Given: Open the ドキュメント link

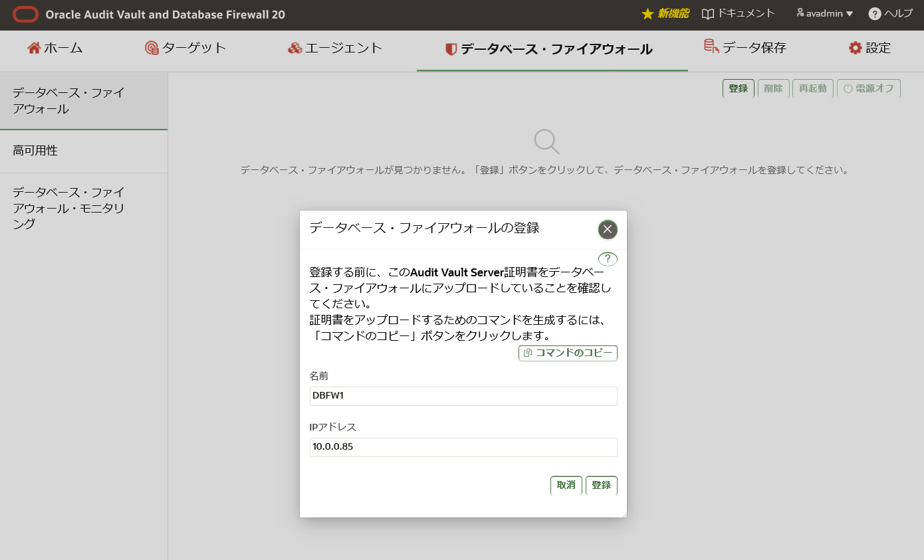Looking at the screenshot, I should (747, 13).
